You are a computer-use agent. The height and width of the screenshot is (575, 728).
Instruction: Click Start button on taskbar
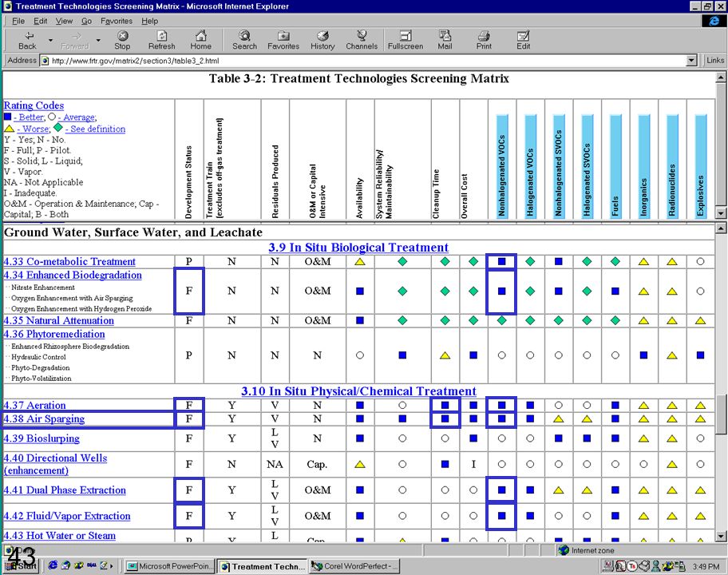(x=21, y=565)
